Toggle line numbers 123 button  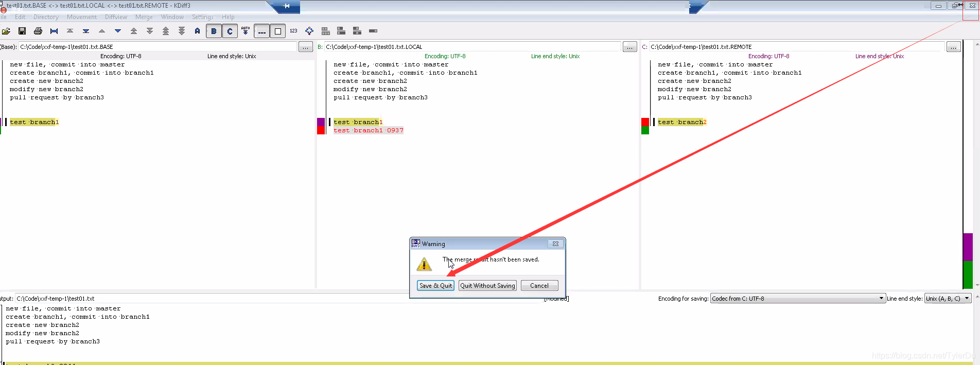pyautogui.click(x=293, y=31)
